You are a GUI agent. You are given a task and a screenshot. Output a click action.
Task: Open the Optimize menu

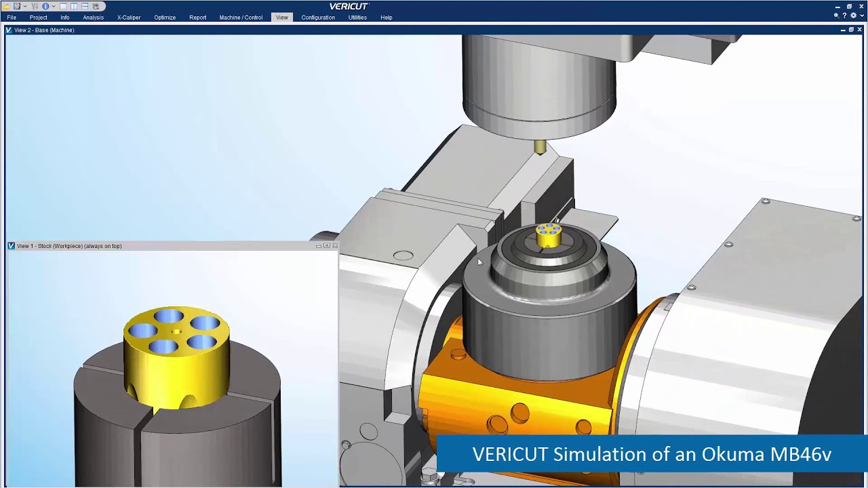165,18
